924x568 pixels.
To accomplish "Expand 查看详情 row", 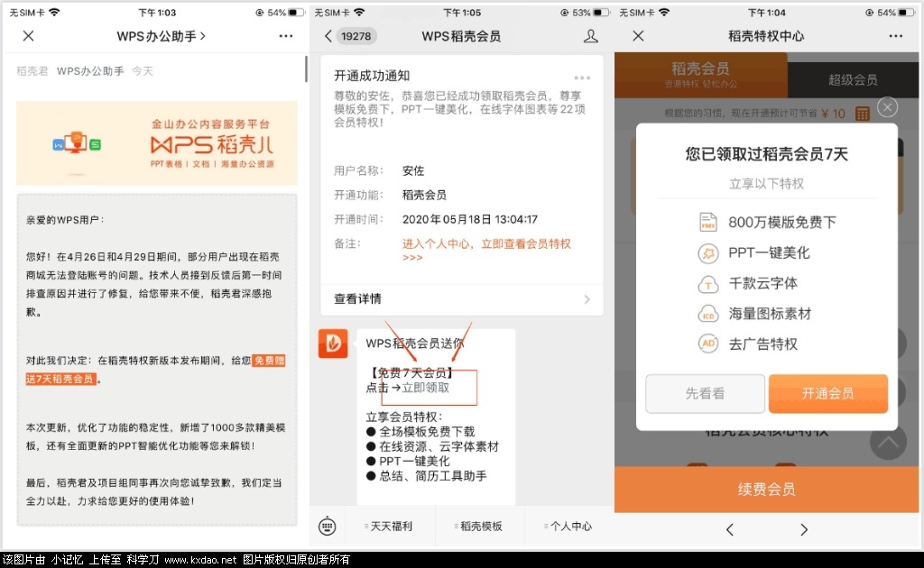I will (x=462, y=299).
